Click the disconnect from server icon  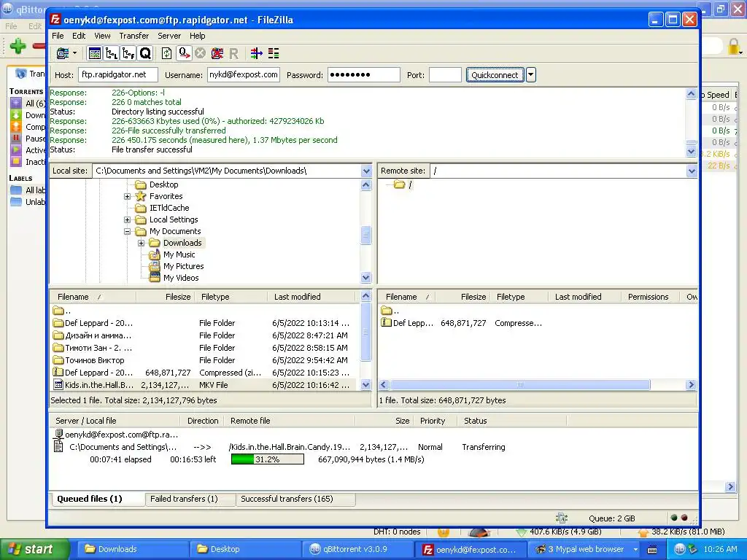pos(217,53)
